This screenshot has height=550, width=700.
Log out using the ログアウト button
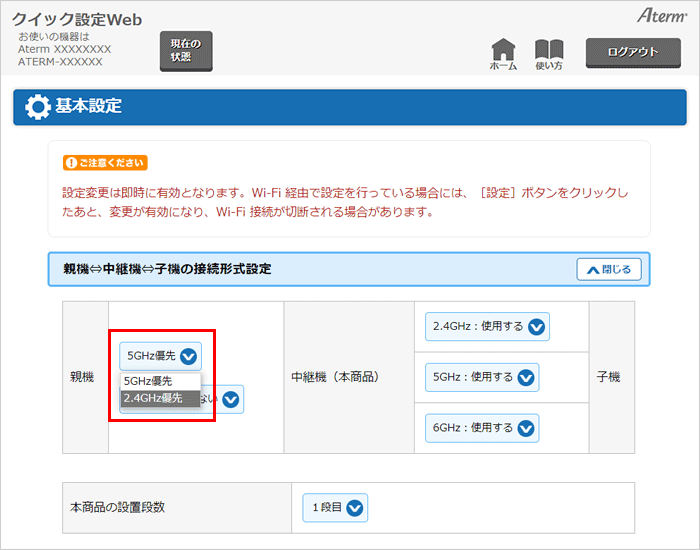[x=633, y=52]
